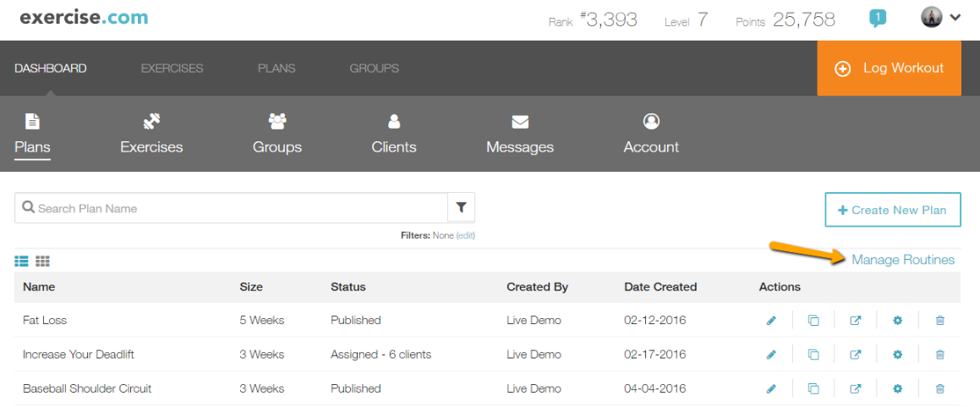Open Baseball Shoulder Circuit plan name
980x407 pixels.
click(x=87, y=388)
